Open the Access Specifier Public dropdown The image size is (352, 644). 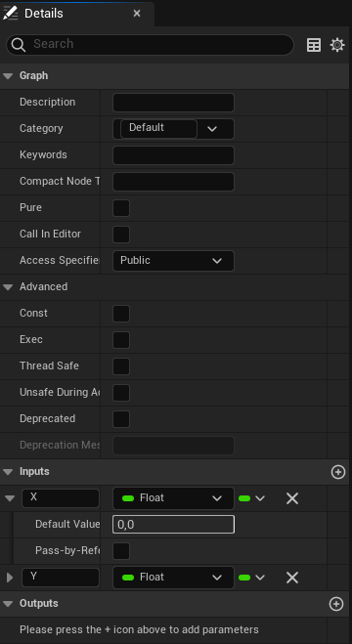(173, 261)
